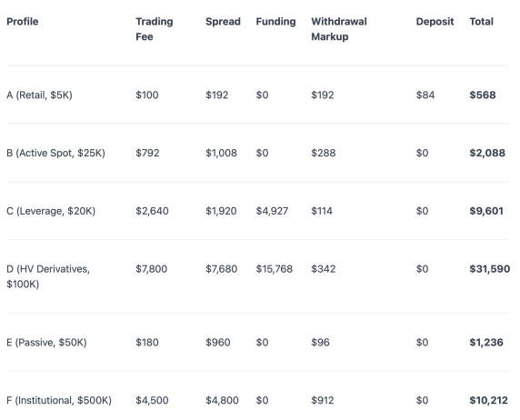Viewport: 520px width, 420px height.
Task: Select the Withdrawal Markup column header
Action: coord(339,29)
